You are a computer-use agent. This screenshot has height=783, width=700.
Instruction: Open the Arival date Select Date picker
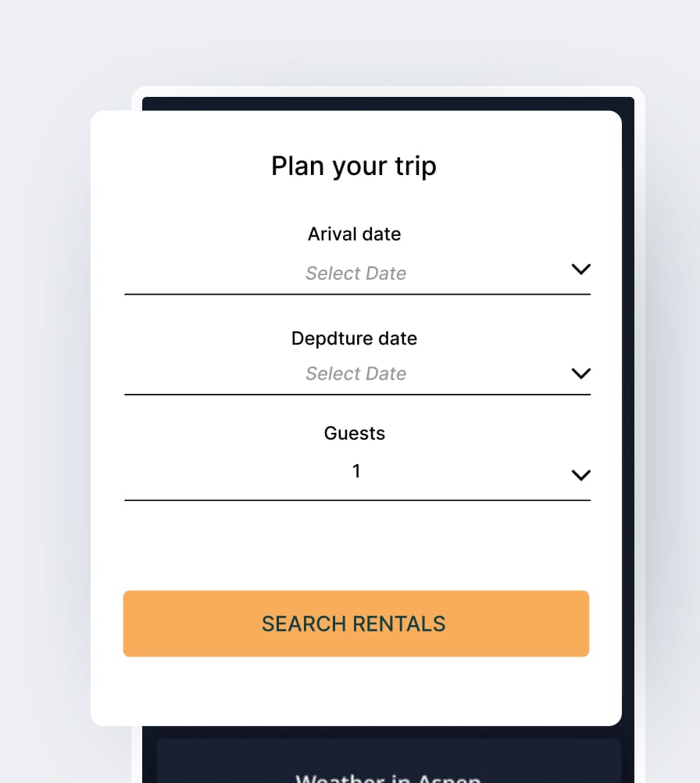[355, 274]
